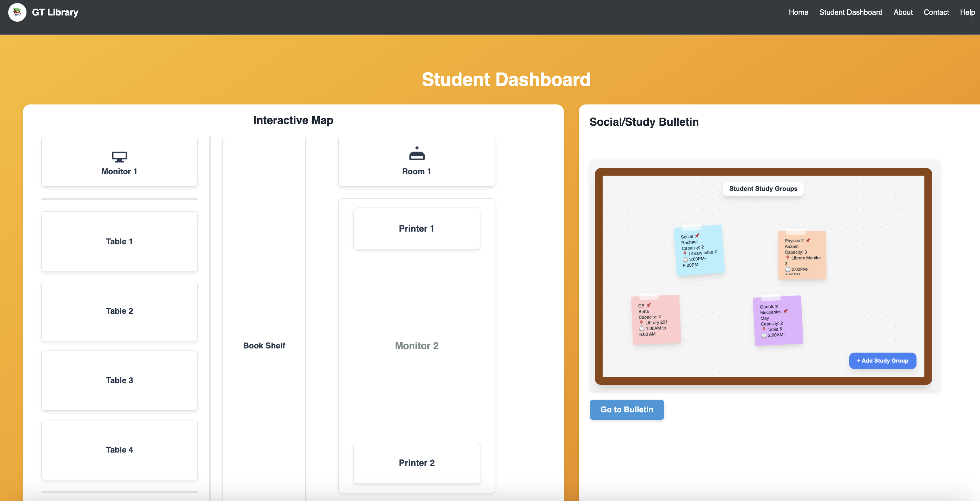Open the Home nav link

click(798, 12)
